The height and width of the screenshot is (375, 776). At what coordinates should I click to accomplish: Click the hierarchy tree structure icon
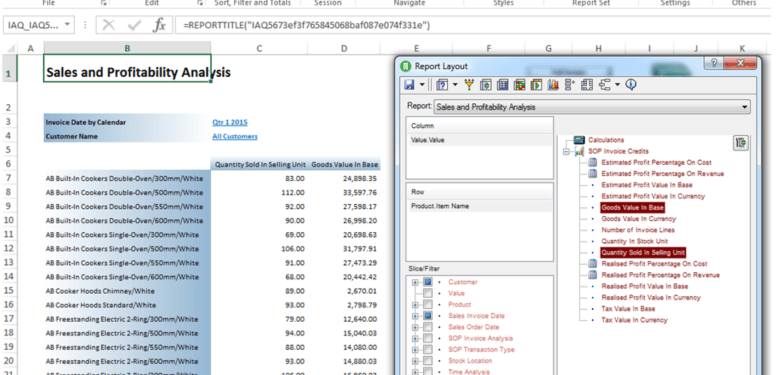coord(604,85)
